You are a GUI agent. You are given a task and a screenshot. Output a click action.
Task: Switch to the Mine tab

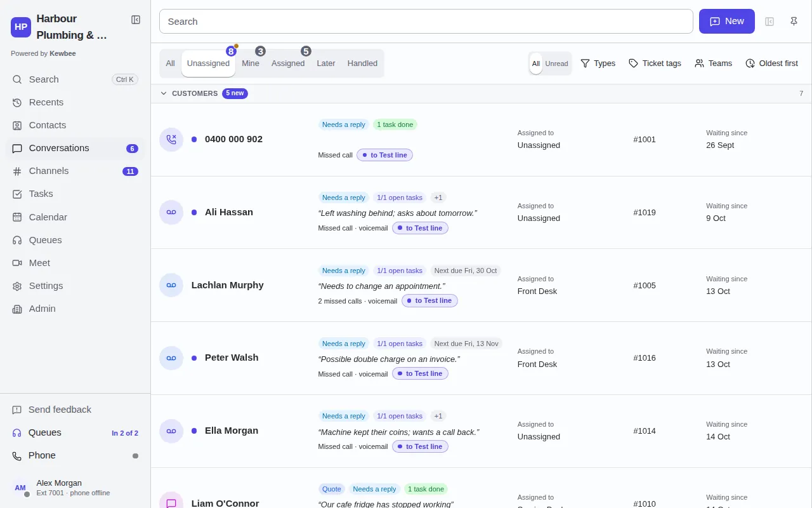pyautogui.click(x=251, y=63)
